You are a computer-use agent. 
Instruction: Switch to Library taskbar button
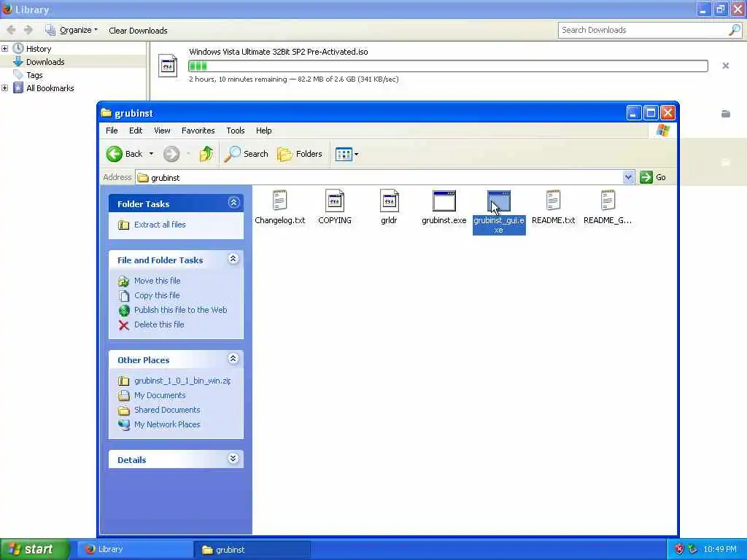click(135, 550)
